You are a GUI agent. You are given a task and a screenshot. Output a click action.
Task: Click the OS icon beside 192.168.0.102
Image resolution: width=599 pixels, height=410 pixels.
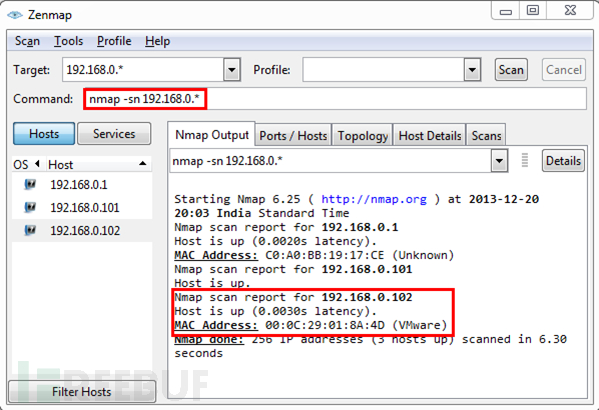point(30,230)
